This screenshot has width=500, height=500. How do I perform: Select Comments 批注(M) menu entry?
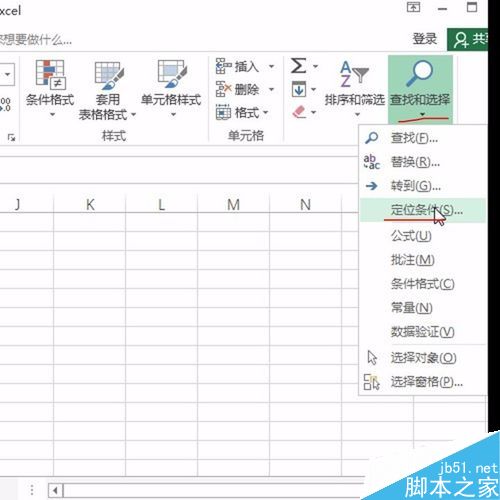click(x=422, y=260)
